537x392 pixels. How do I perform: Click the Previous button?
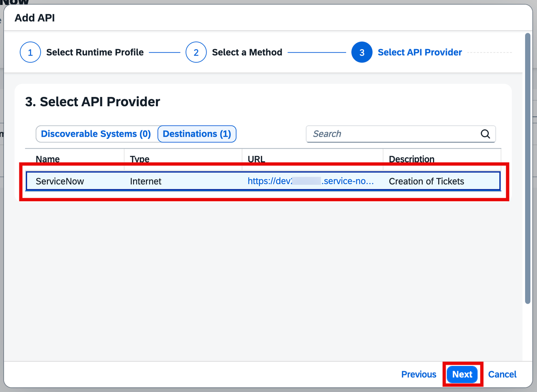point(419,374)
